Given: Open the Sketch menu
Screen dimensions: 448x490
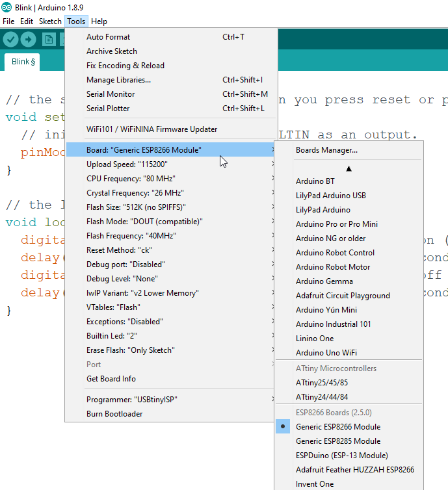Looking at the screenshot, I should [x=50, y=21].
